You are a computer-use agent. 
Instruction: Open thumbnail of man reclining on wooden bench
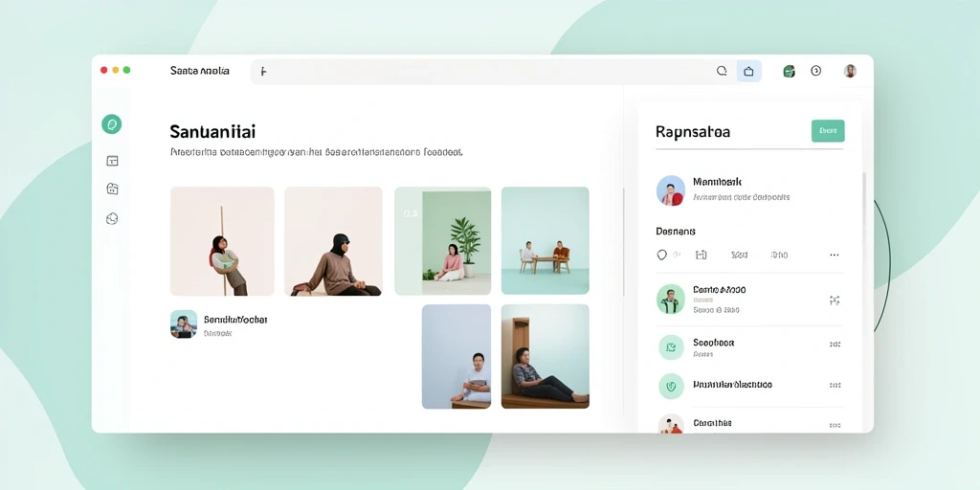(x=545, y=356)
